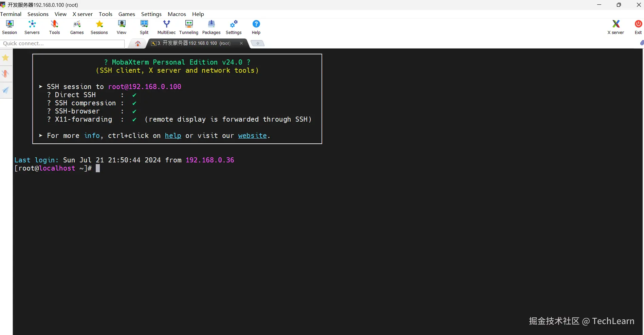Click the MobaXterm Personal Edition v24.0 title

click(177, 62)
